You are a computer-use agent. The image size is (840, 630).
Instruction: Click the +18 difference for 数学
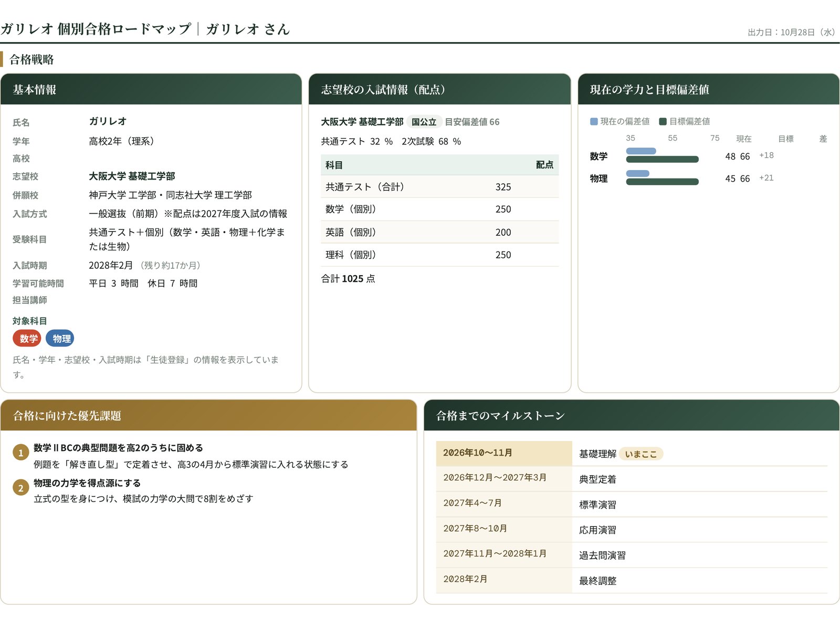pos(766,155)
